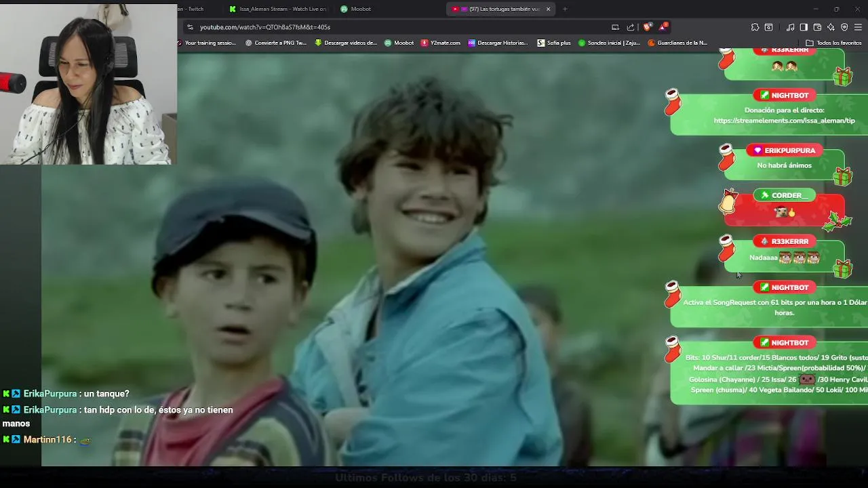Screen dimensions: 868x488
Task: Open the browser hamburger menu
Action: pos(858,27)
